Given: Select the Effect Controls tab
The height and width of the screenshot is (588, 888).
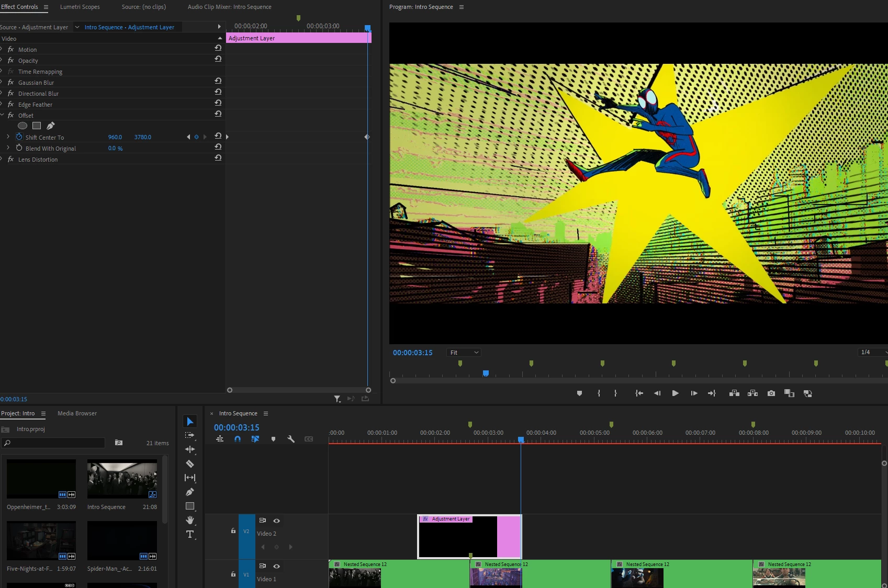Looking at the screenshot, I should tap(19, 7).
